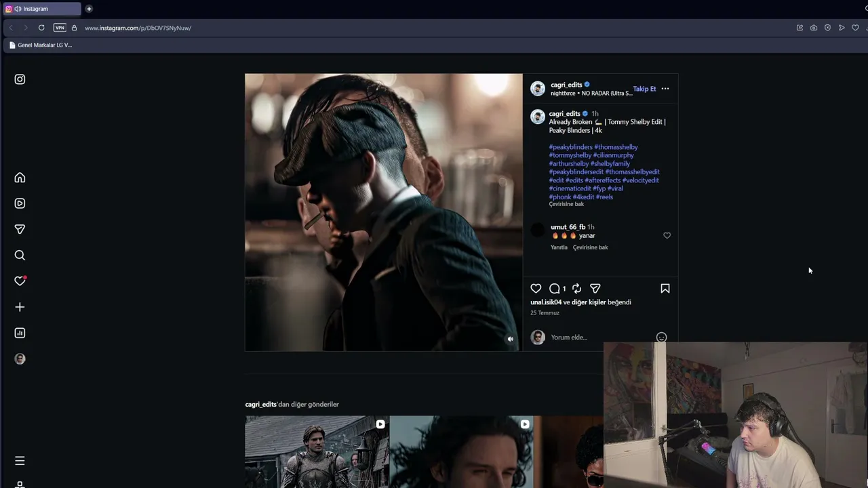
Task: Click Çevirisine bak under umut_66_fb comment
Action: pyautogui.click(x=590, y=247)
